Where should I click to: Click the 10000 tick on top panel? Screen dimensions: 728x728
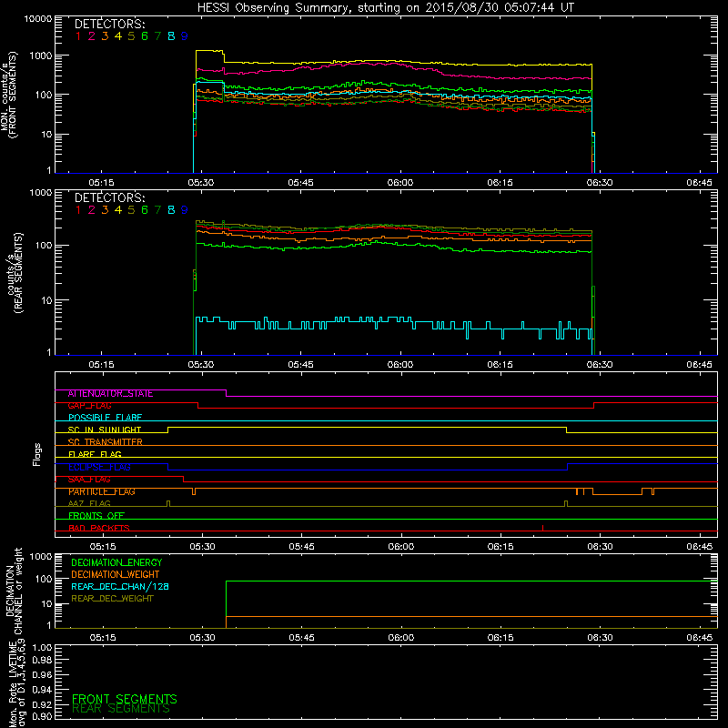38,19
